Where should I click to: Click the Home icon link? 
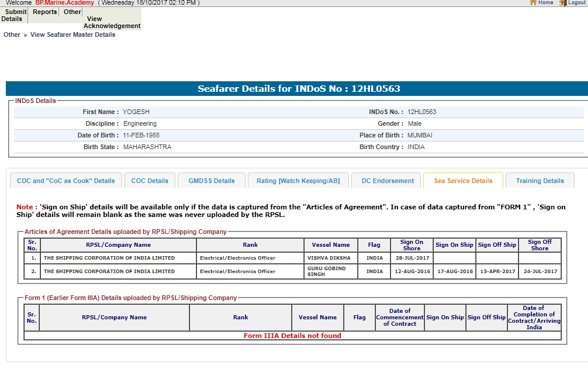coord(541,3)
